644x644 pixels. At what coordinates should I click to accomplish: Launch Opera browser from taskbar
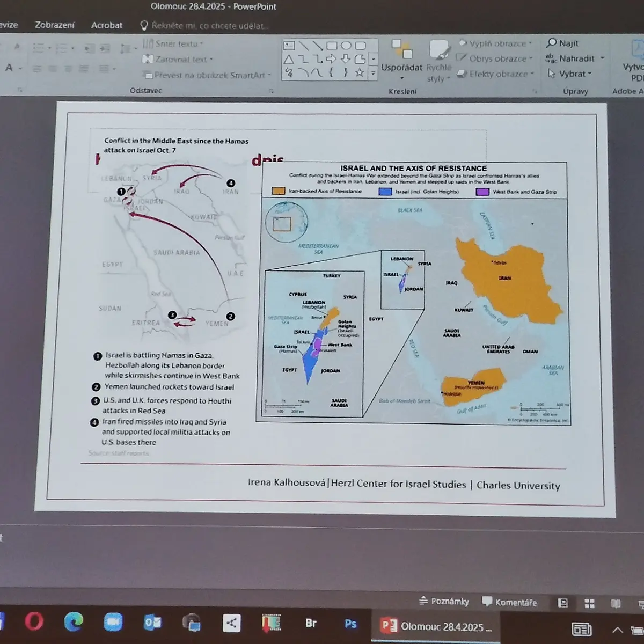pyautogui.click(x=34, y=621)
